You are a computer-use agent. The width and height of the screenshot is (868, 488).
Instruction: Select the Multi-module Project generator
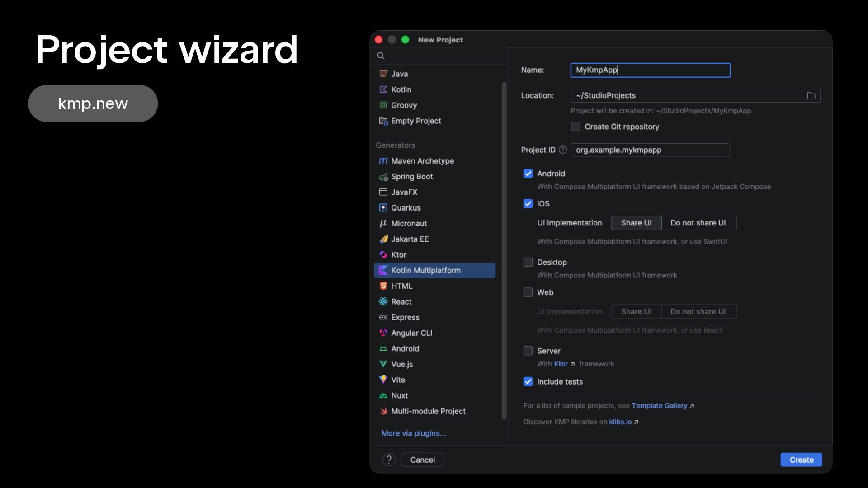point(435,411)
